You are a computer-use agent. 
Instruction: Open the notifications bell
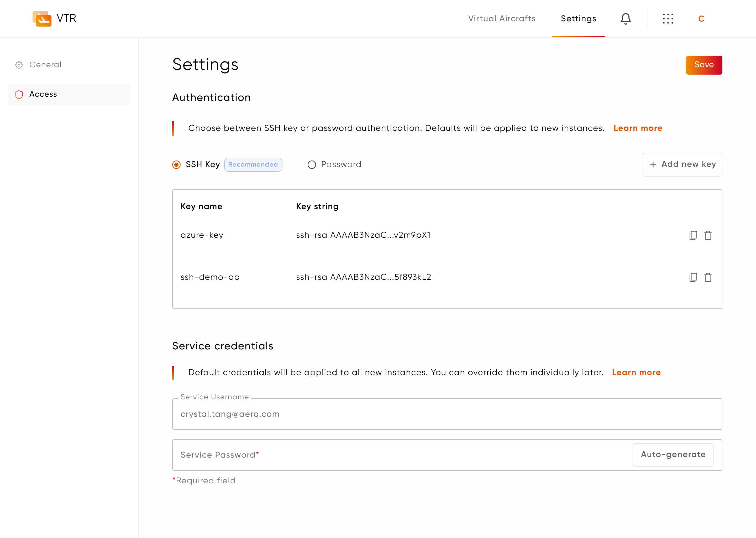click(625, 19)
